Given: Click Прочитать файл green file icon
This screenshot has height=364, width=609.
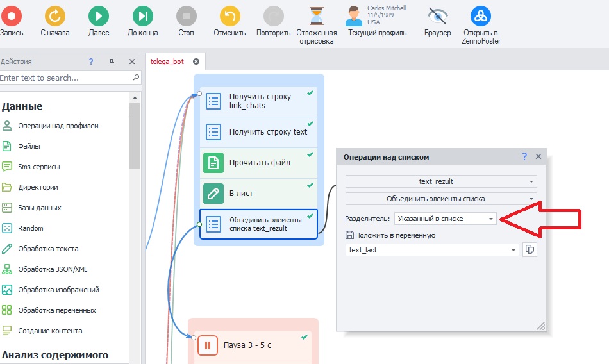Looking at the screenshot, I should point(213,163).
